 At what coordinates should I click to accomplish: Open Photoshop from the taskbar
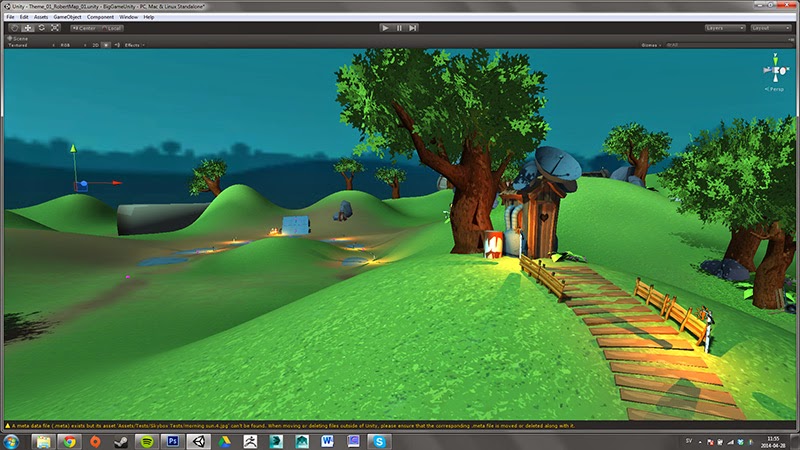(x=172, y=440)
